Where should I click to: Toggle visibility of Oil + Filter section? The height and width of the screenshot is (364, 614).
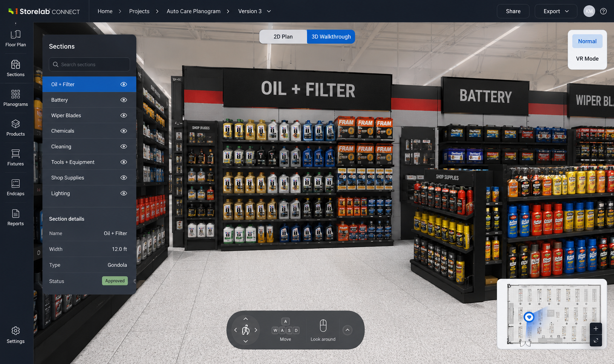tap(124, 84)
